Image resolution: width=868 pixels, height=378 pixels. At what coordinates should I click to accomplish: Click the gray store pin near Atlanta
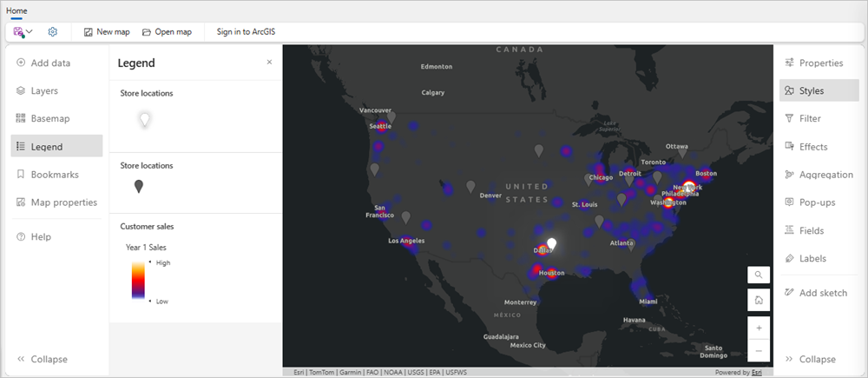click(x=630, y=245)
